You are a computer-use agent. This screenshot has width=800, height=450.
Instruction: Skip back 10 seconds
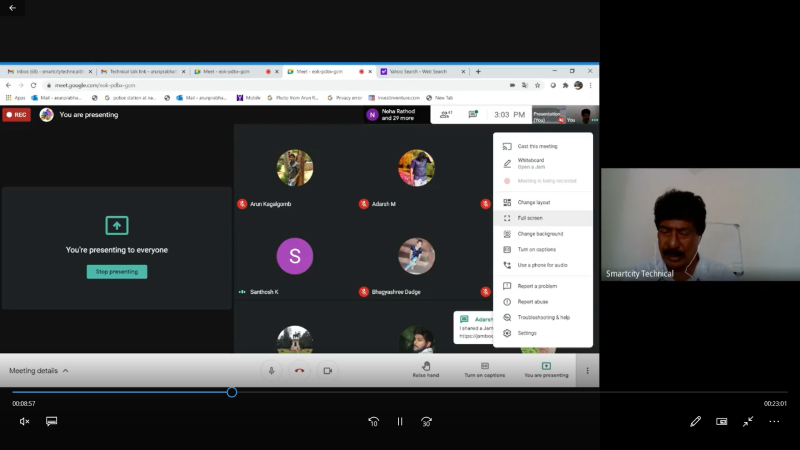(x=373, y=421)
